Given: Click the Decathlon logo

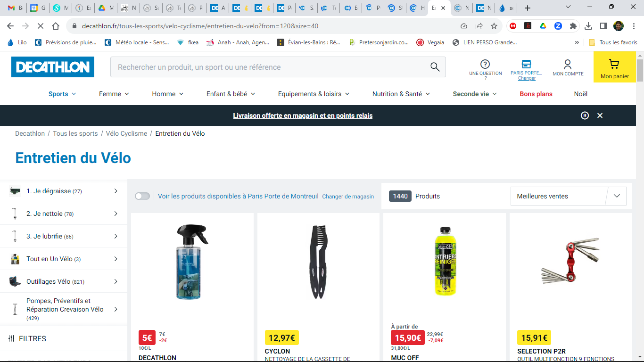Looking at the screenshot, I should 53,67.
